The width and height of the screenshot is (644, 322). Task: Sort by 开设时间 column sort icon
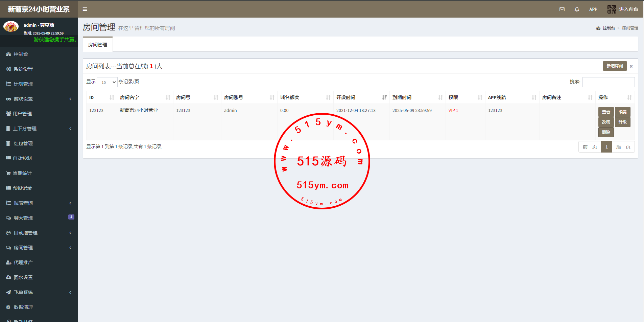tap(384, 97)
